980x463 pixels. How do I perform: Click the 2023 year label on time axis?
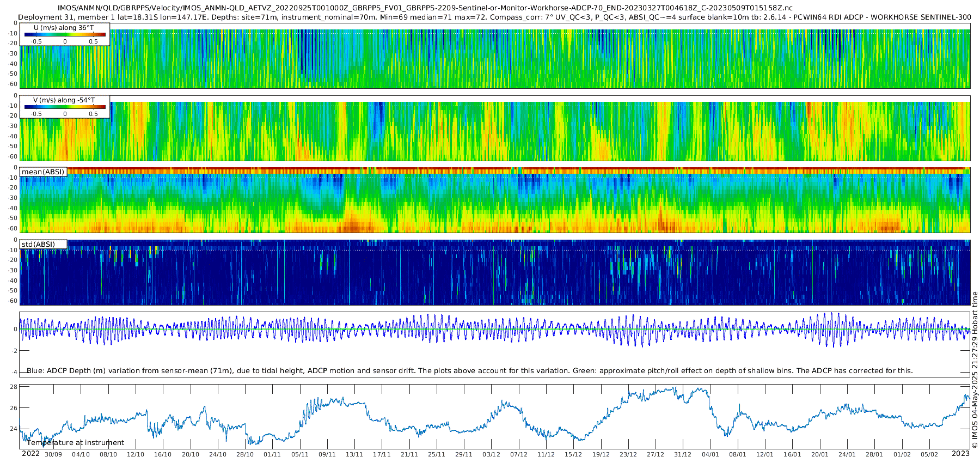[960, 454]
